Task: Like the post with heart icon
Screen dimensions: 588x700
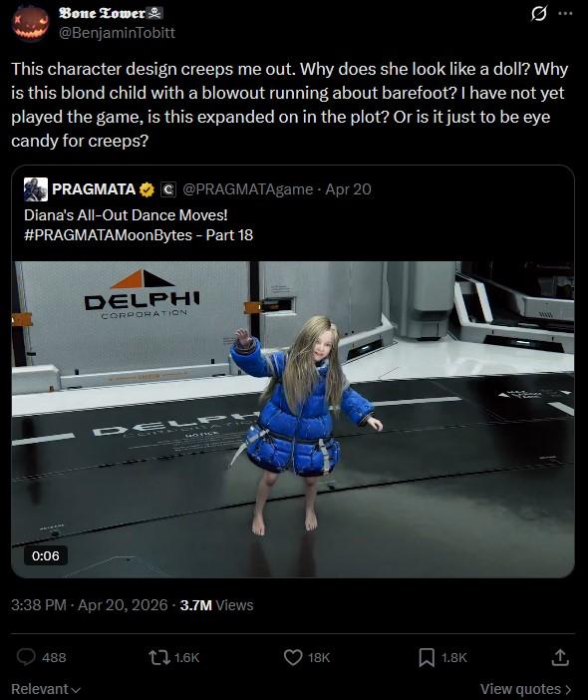Action: click(x=293, y=657)
